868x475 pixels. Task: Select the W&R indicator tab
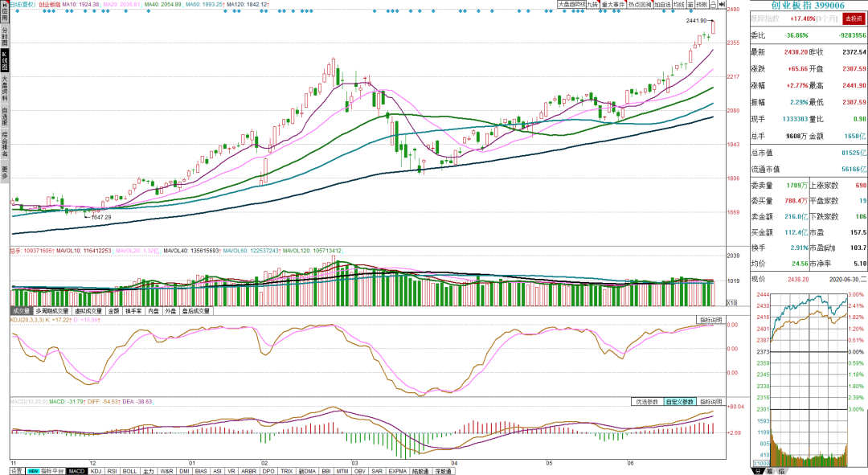click(166, 471)
